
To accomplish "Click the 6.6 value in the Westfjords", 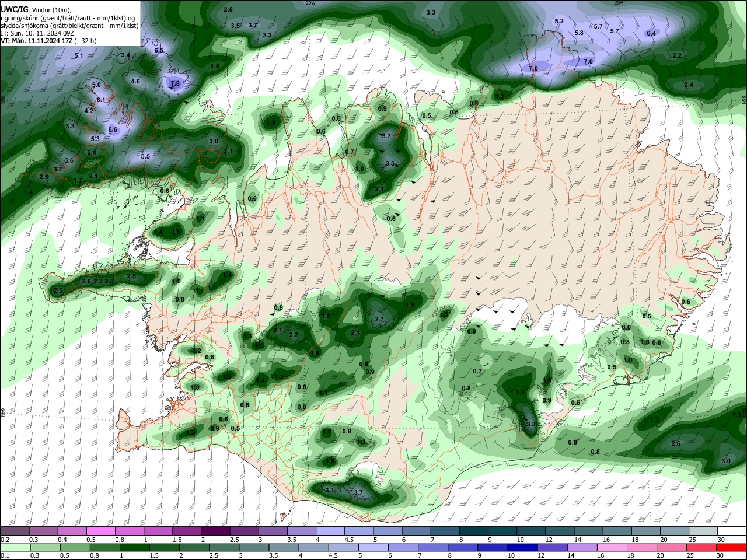I will point(113,129).
